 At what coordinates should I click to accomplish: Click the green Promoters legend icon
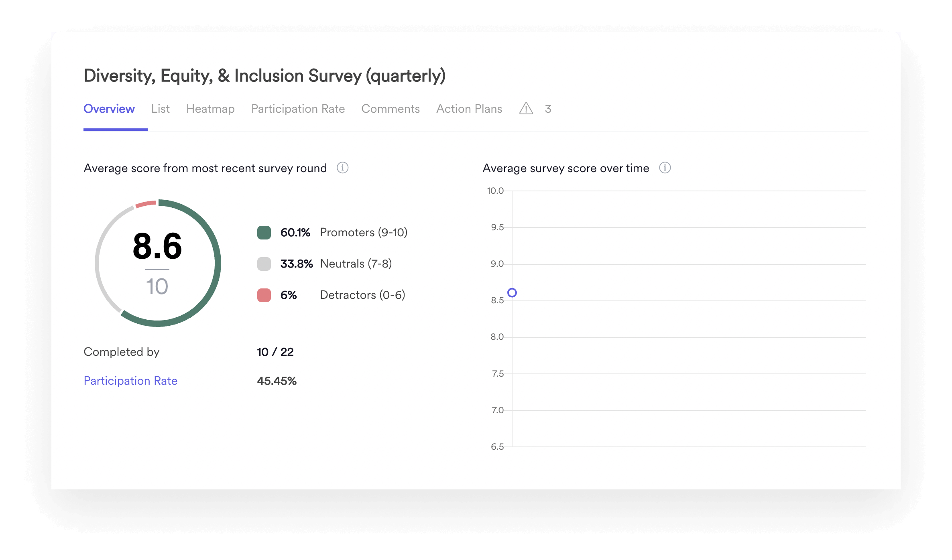tap(264, 232)
